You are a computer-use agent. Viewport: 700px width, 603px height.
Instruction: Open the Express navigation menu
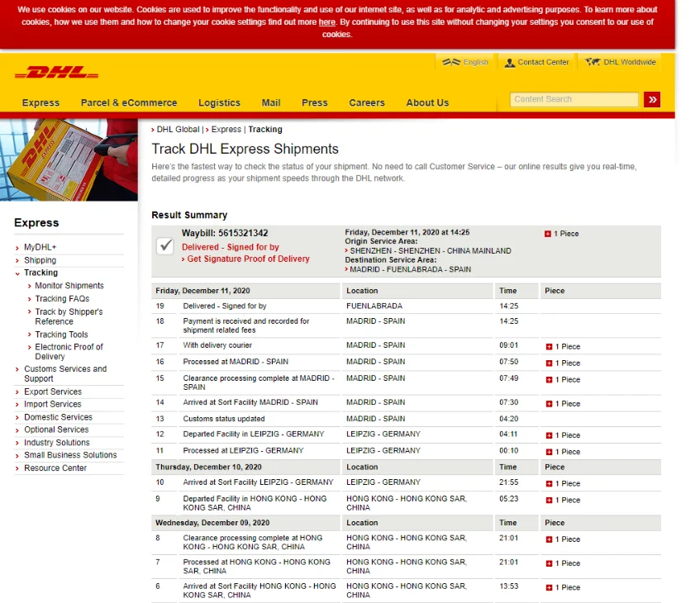click(x=40, y=102)
